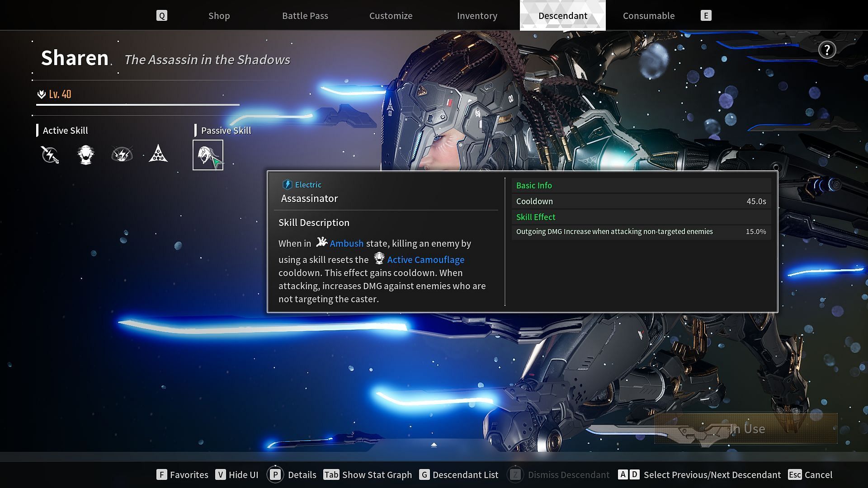The height and width of the screenshot is (488, 868).
Task: Click the Ambush hyperlink in skill description
Action: 347,243
